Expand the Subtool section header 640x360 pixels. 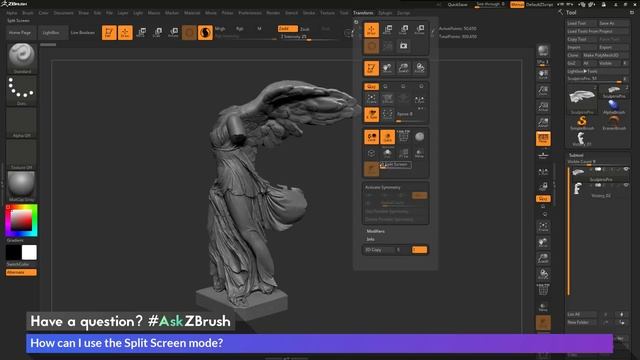pos(576,156)
